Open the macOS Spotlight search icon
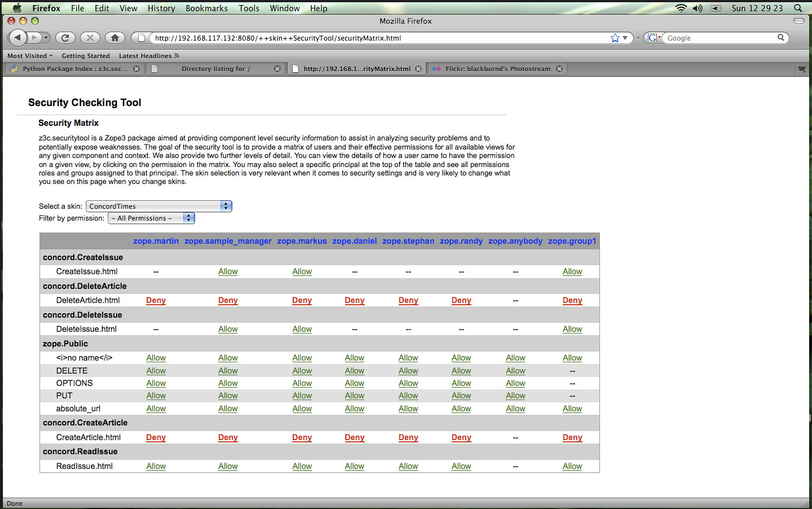 (x=798, y=8)
